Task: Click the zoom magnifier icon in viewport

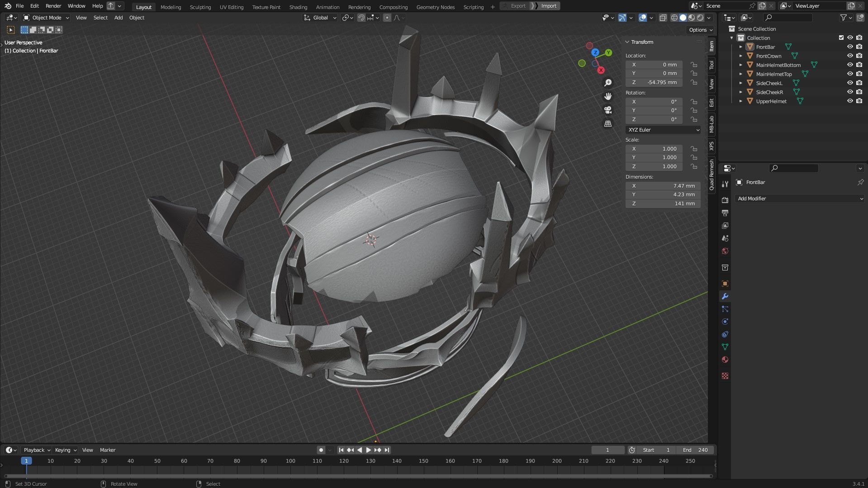Action: click(x=608, y=83)
